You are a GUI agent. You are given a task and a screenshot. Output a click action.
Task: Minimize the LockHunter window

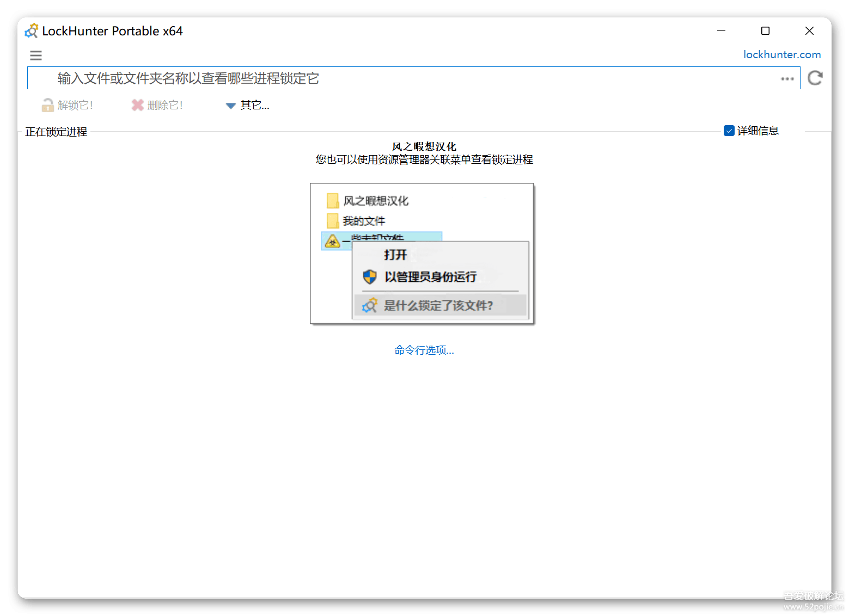[x=721, y=31]
